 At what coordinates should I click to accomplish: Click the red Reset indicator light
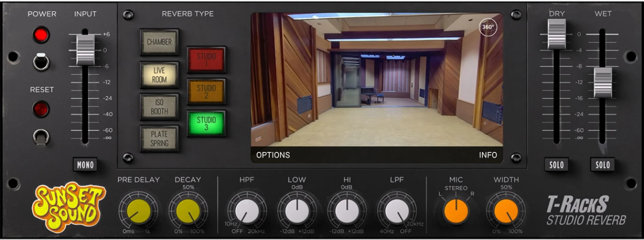point(41,109)
